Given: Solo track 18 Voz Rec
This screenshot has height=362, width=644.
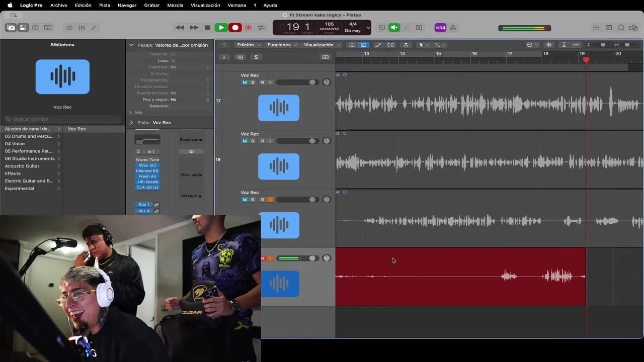Looking at the screenshot, I should point(253,141).
